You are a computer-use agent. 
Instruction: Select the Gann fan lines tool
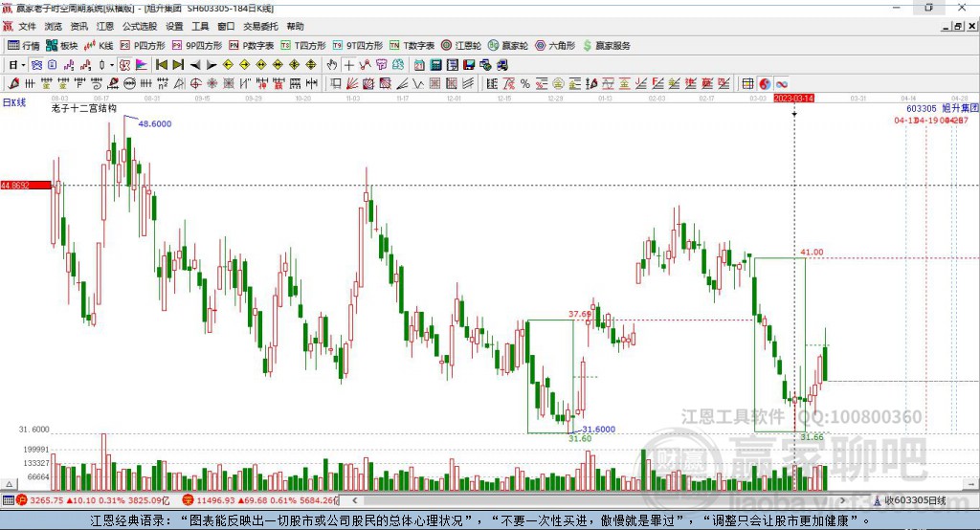pyautogui.click(x=353, y=84)
